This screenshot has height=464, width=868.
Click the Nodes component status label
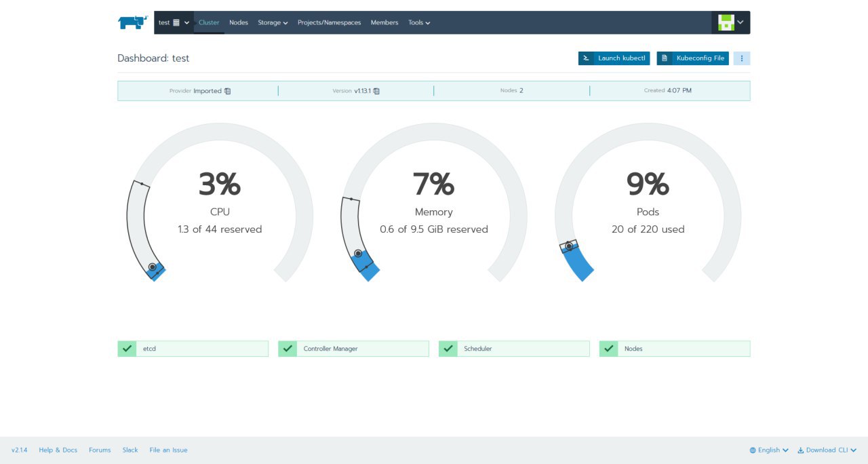[x=633, y=349]
